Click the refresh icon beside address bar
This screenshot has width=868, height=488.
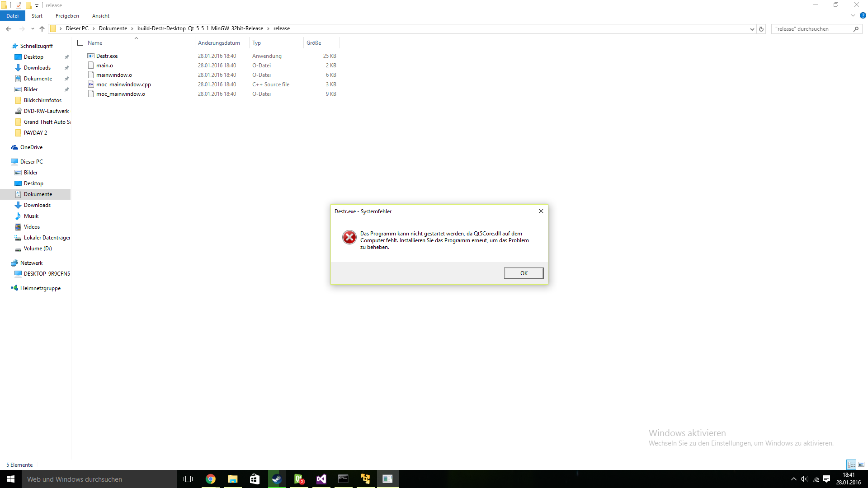761,29
